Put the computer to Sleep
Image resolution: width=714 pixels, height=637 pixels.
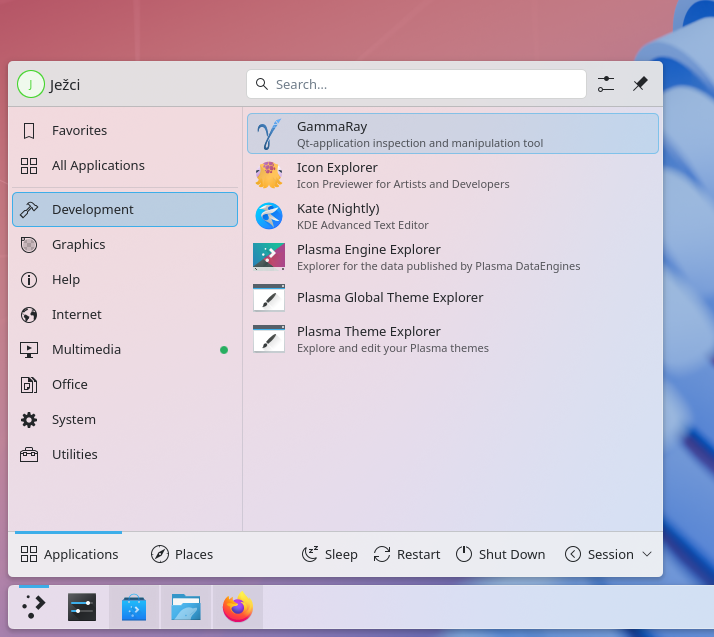329,554
